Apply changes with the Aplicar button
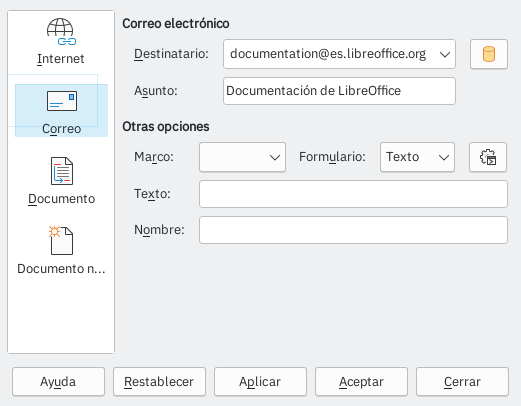 coord(260,382)
